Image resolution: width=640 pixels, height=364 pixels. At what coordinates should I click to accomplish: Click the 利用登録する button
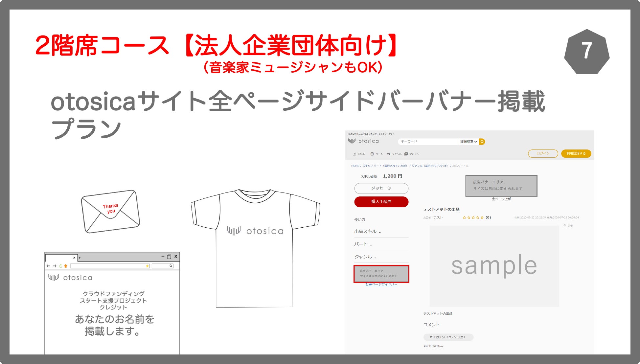coord(576,153)
